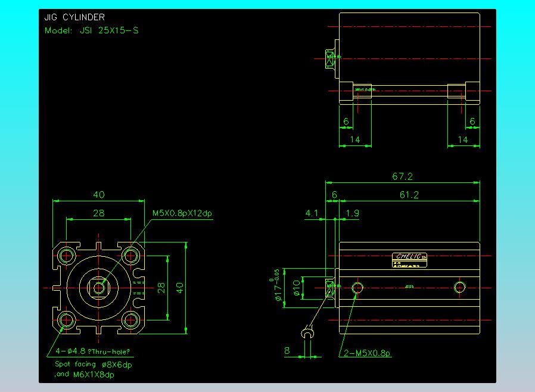Screen dimensions: 535x392
Task: Pick the horizontal 28 dimension above the end view
Action: click(x=99, y=213)
